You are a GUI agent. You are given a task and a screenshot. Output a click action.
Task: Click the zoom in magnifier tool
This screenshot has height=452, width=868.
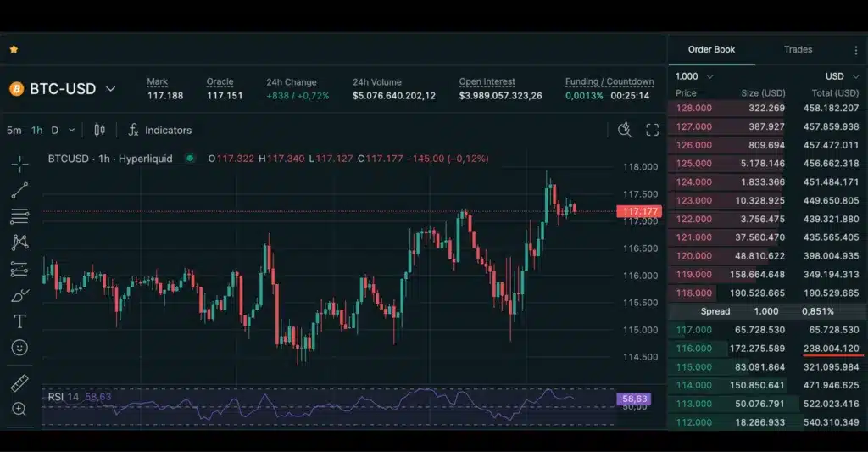coord(19,409)
